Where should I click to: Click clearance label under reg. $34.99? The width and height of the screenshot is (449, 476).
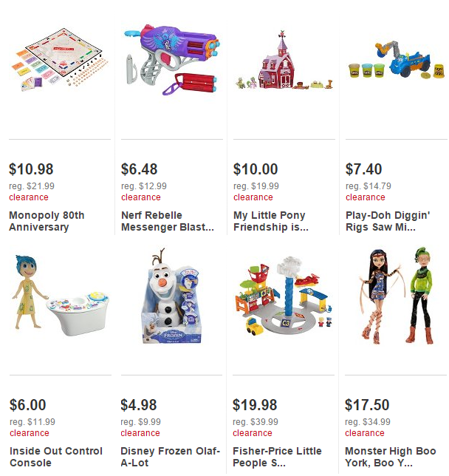click(x=365, y=433)
